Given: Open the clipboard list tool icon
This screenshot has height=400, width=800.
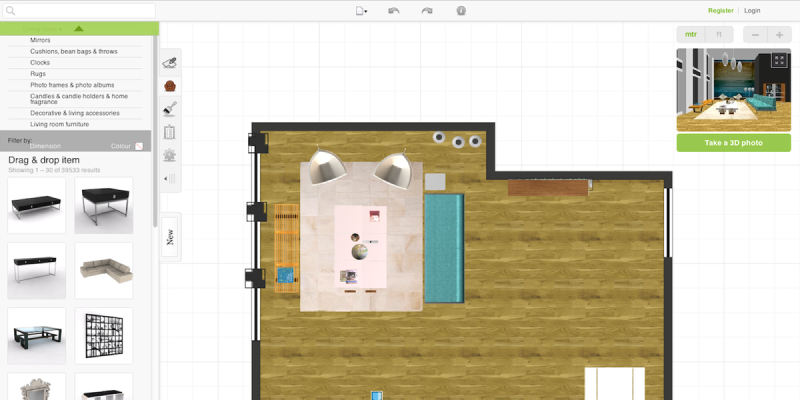Looking at the screenshot, I should pyautogui.click(x=170, y=132).
